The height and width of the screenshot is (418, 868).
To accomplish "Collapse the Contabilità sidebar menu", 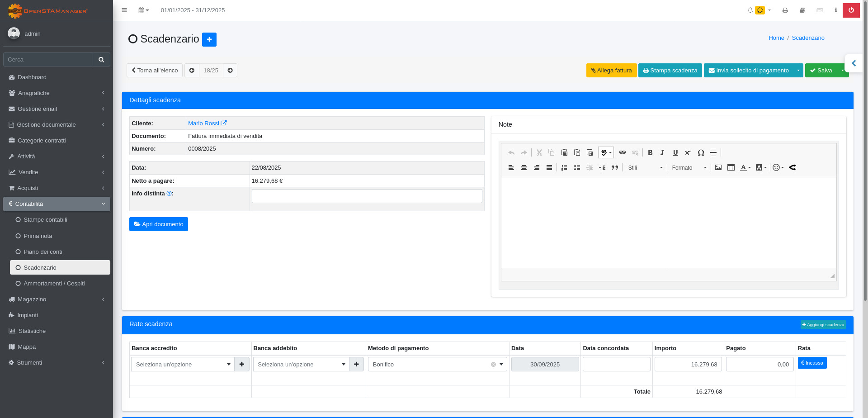I will [57, 204].
